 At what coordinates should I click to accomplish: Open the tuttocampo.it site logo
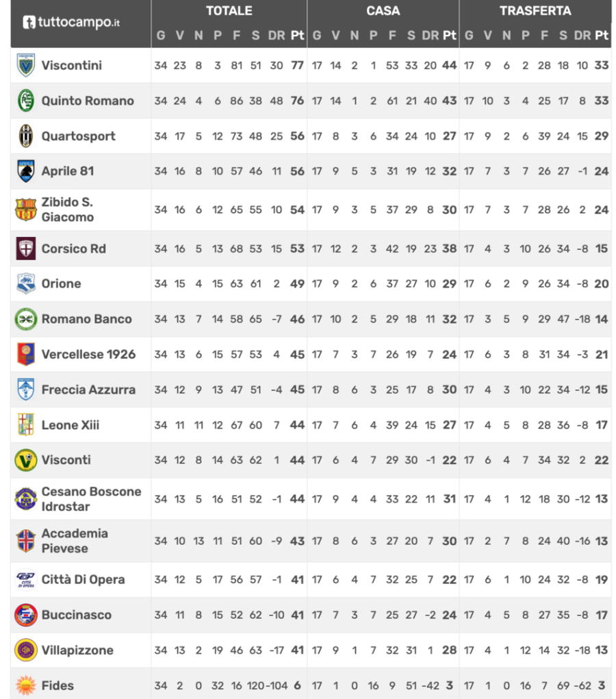tap(71, 22)
